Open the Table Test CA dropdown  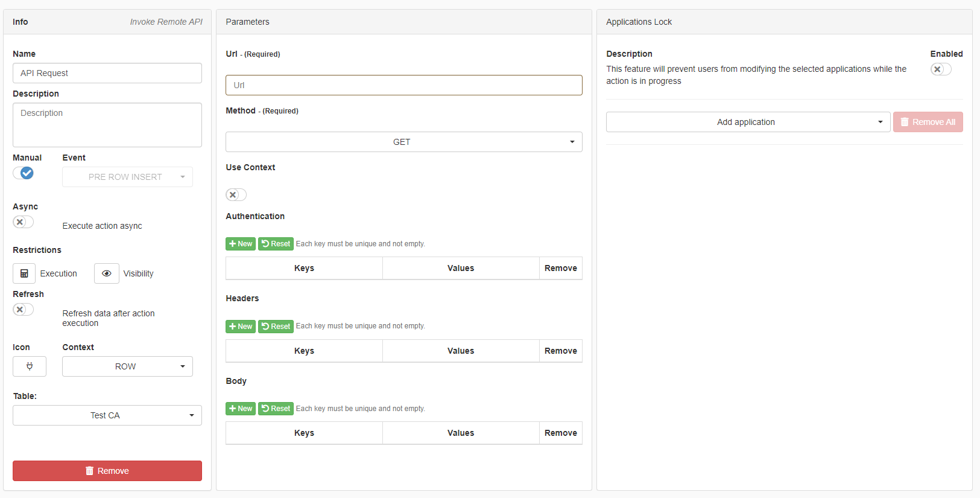107,415
